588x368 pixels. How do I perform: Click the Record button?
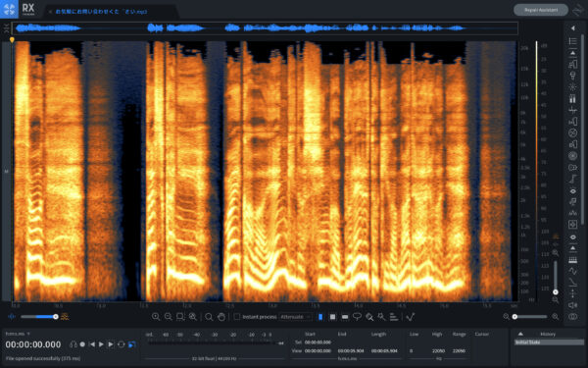click(x=83, y=344)
